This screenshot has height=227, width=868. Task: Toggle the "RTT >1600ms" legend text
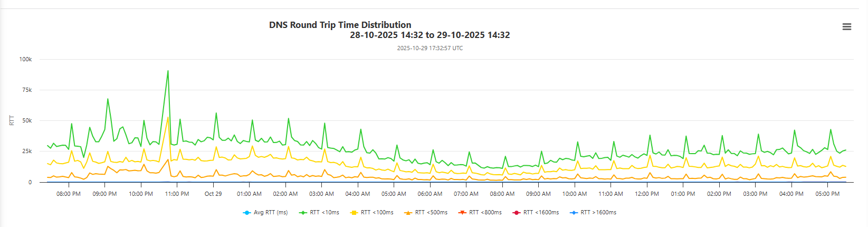pyautogui.click(x=598, y=213)
